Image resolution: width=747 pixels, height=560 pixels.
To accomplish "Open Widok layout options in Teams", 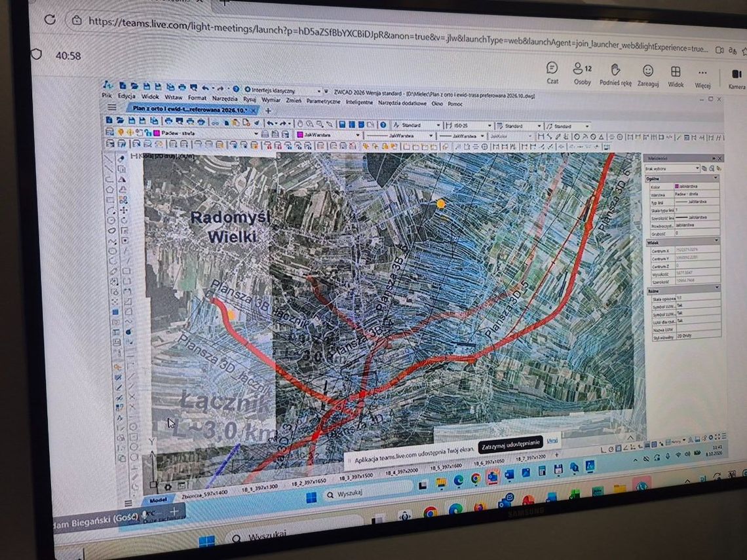I will tap(676, 77).
